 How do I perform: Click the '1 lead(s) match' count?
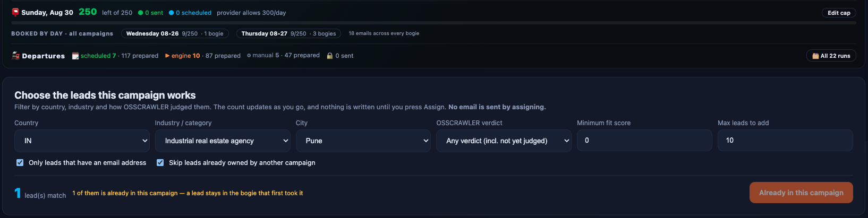point(40,193)
